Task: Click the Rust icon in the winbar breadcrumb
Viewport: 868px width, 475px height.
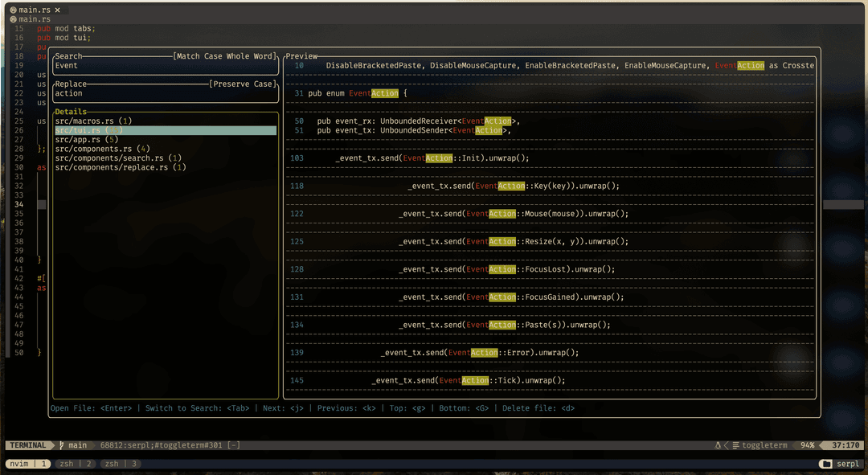Action: [13, 19]
